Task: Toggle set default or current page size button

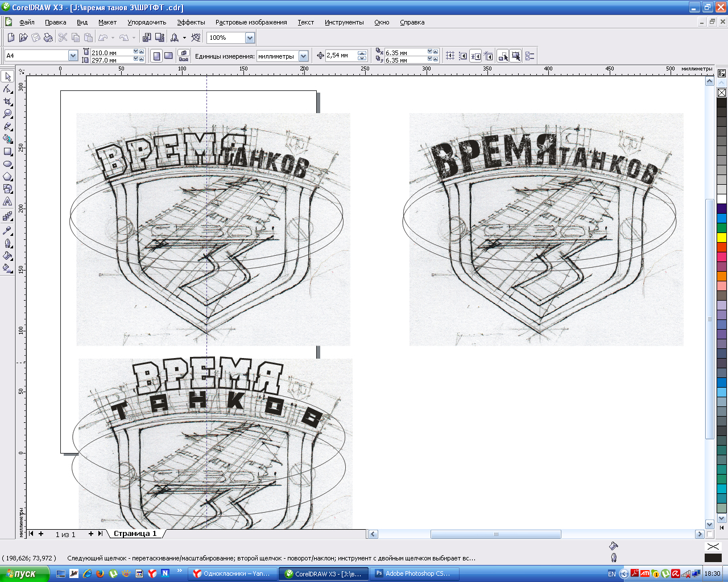Action: tap(184, 56)
